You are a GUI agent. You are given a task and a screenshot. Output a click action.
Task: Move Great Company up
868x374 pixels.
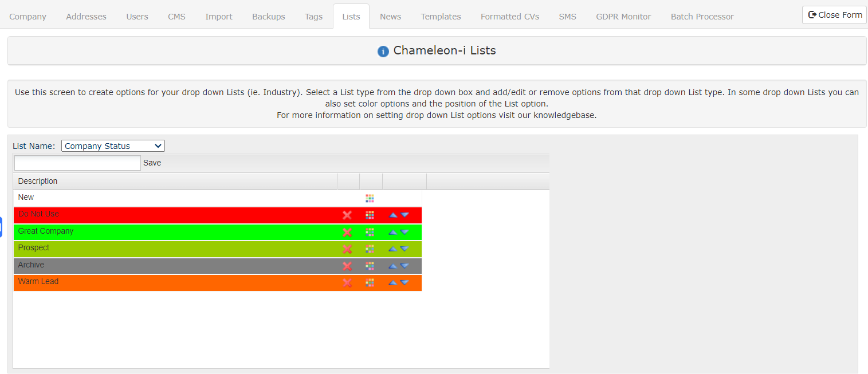pyautogui.click(x=393, y=233)
